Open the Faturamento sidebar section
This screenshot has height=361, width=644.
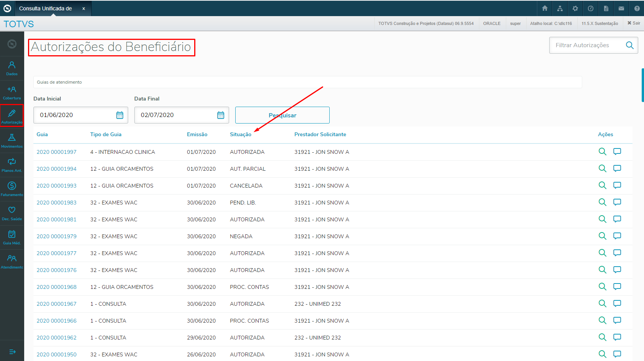click(12, 189)
